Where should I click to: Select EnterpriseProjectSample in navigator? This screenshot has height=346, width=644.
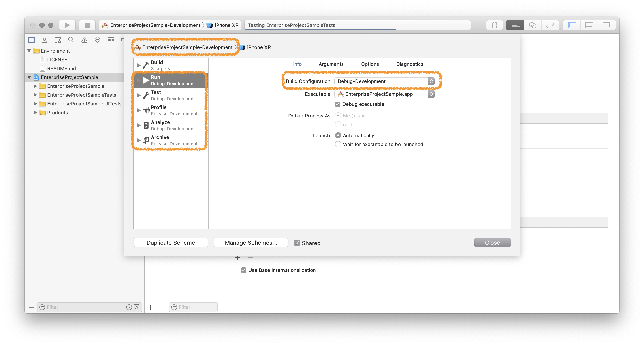[x=70, y=77]
